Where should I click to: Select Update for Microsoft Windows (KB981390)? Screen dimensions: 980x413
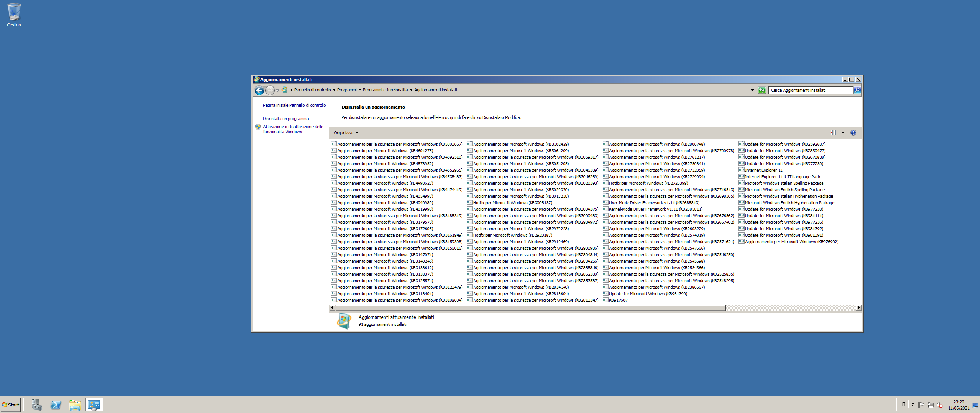point(645,294)
